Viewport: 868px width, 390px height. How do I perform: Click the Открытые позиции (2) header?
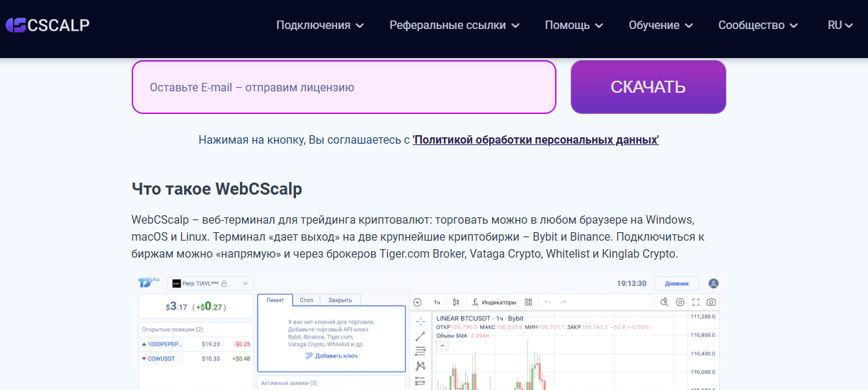[173, 329]
